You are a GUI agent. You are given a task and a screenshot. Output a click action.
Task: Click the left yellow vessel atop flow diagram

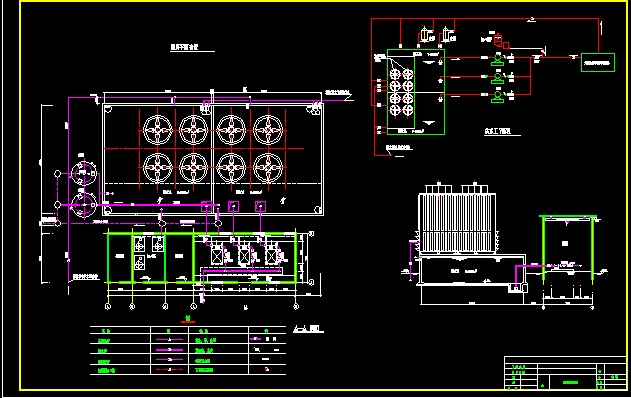(425, 35)
